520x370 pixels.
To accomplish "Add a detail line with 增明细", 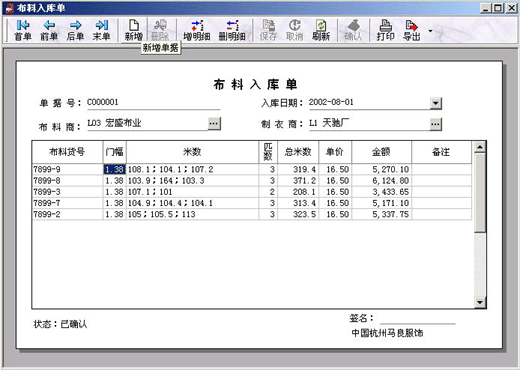I will tap(197, 30).
